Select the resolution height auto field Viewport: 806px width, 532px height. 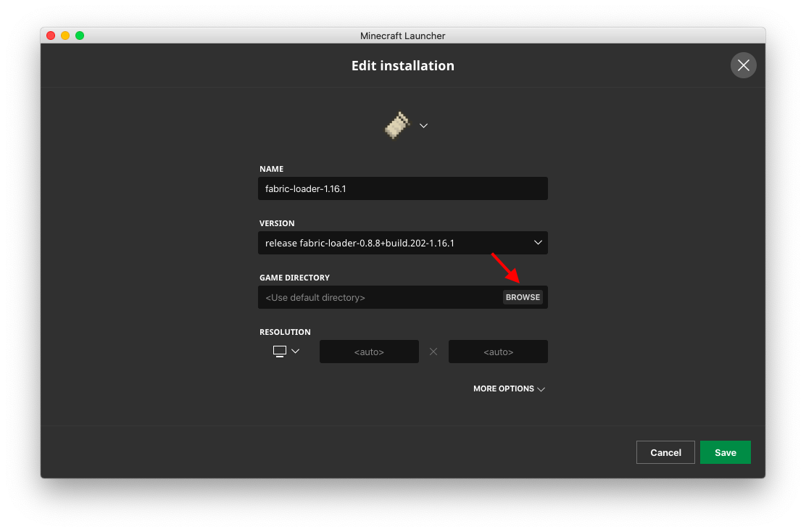pyautogui.click(x=498, y=352)
